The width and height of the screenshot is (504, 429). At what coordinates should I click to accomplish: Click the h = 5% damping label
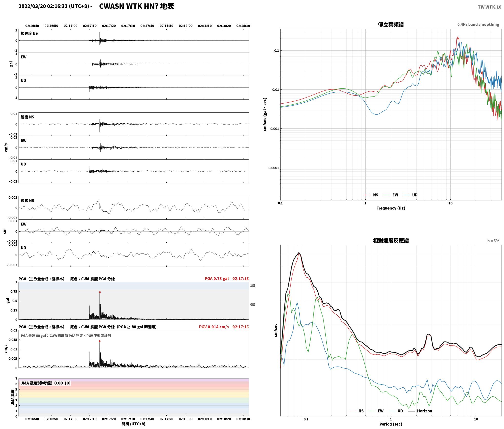point(493,241)
